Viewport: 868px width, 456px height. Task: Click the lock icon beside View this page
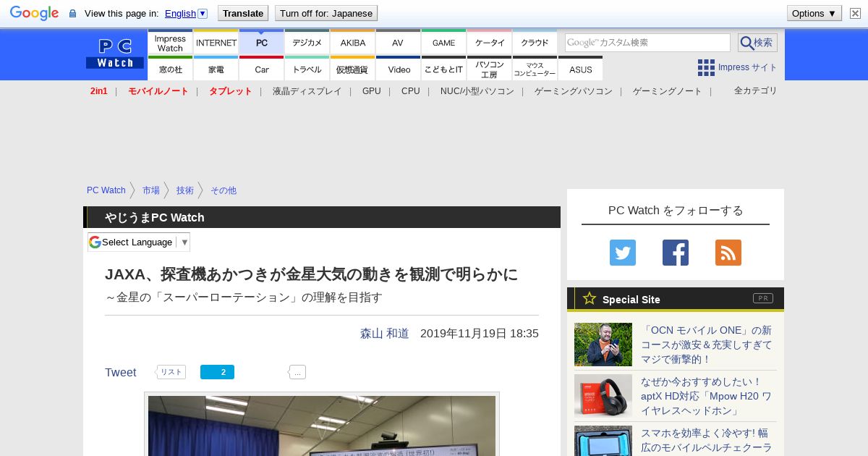[x=72, y=14]
